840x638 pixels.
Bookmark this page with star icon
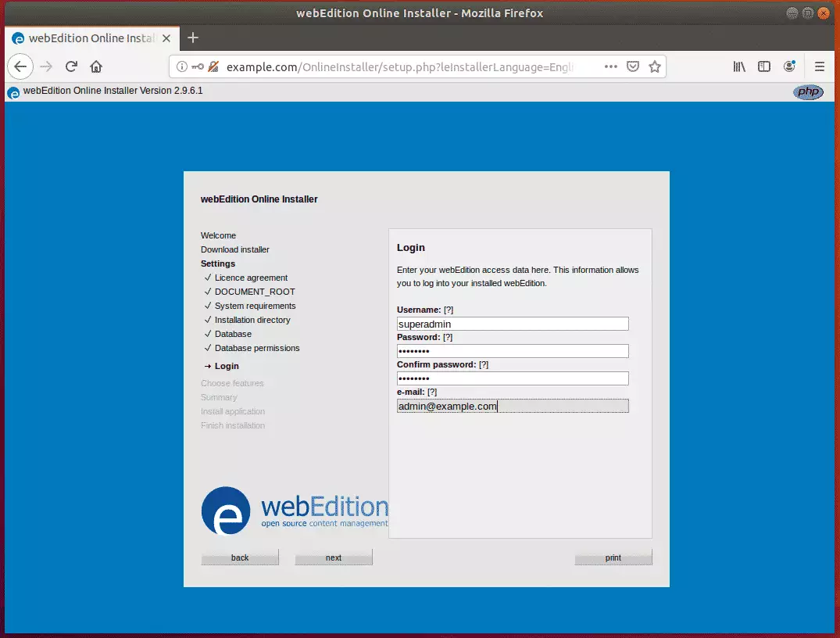(654, 66)
